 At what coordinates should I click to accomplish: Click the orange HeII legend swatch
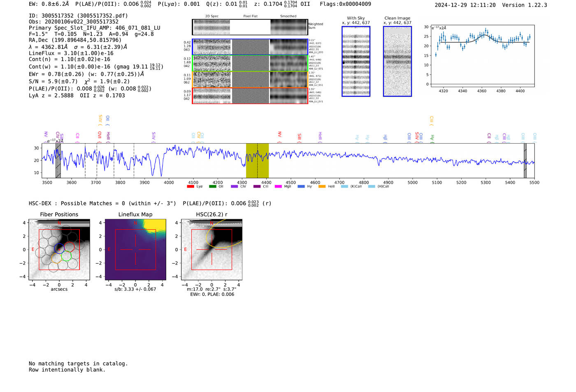322,187
